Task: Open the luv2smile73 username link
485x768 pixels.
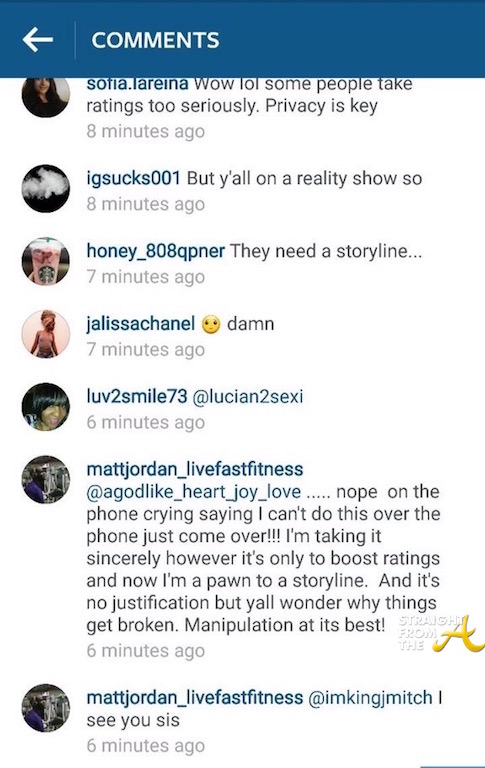Action: [x=137, y=396]
